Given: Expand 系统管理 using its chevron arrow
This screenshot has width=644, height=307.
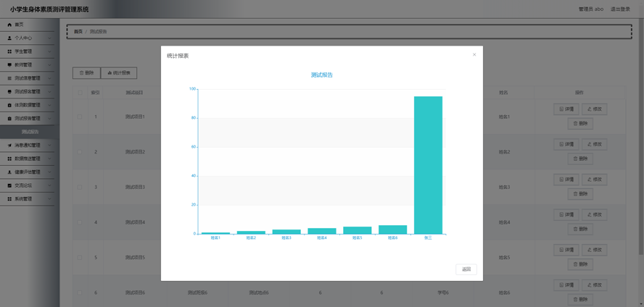Looking at the screenshot, I should click(x=50, y=199).
